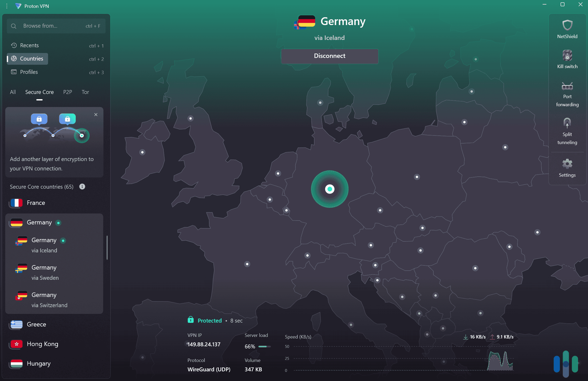Switch to the P2P filter tab
The image size is (588, 381).
click(67, 92)
